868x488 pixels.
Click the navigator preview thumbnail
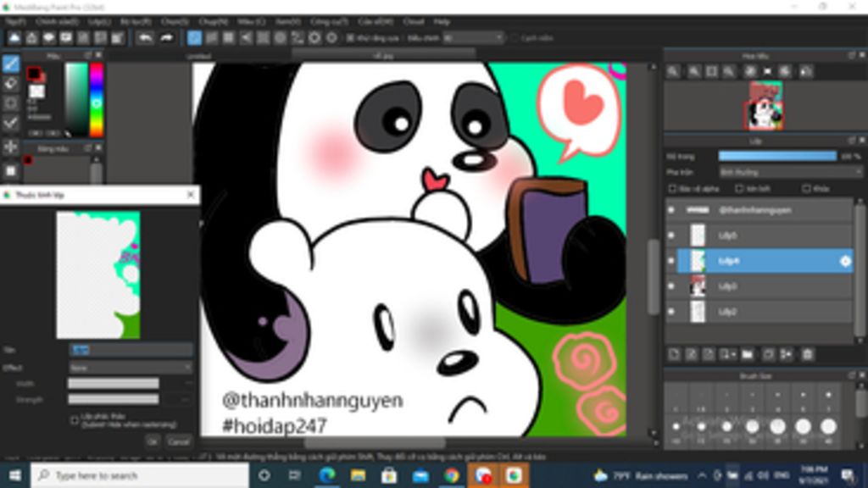766,105
